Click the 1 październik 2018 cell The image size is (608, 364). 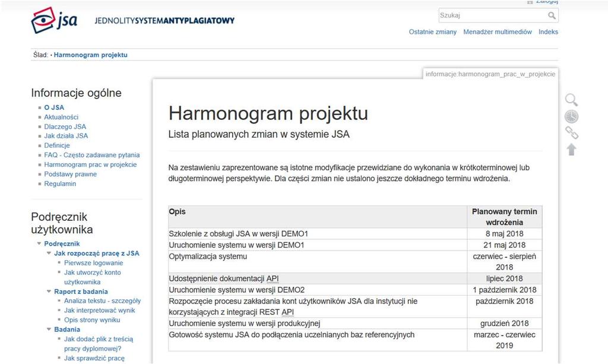(505, 290)
